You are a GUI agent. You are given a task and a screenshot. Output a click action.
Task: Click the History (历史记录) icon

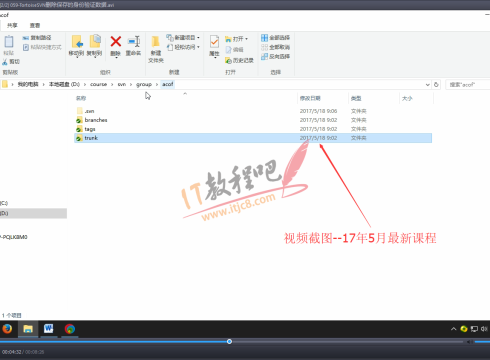pos(228,60)
